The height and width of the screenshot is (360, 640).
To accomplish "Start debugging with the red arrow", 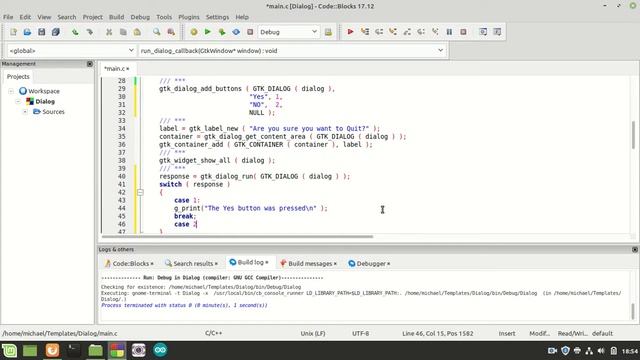I will pyautogui.click(x=350, y=32).
